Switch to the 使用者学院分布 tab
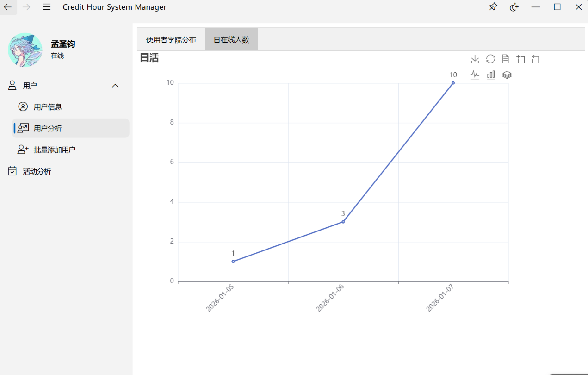 click(x=171, y=40)
